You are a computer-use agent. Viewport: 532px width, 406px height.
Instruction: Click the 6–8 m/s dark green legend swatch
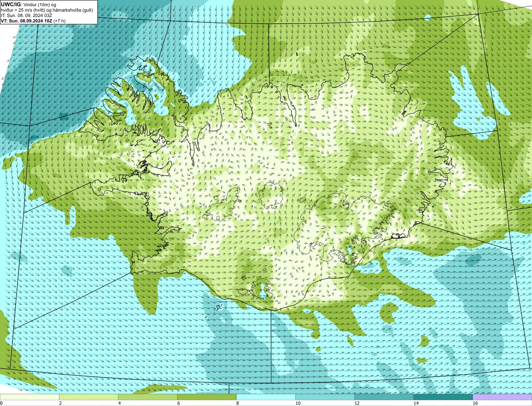pyautogui.click(x=207, y=397)
